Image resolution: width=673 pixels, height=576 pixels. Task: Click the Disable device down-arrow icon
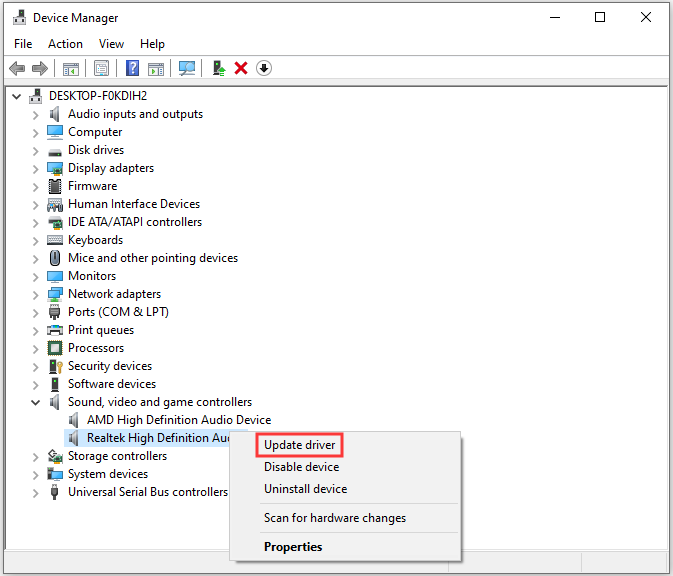pos(264,68)
